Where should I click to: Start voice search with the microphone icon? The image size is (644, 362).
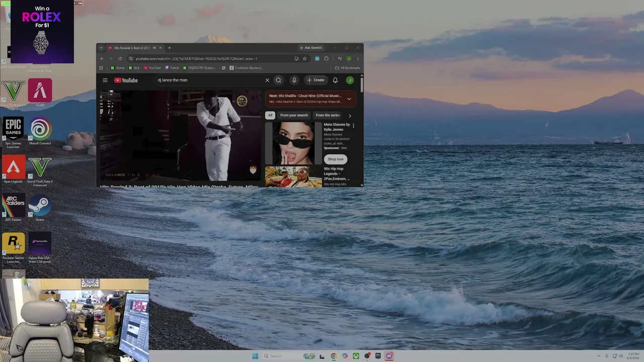[294, 80]
